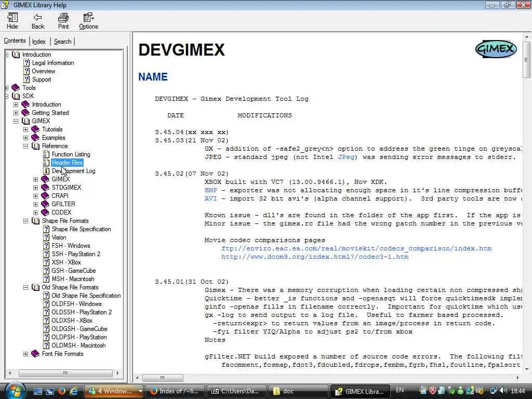The image size is (532, 399).
Task: Open the Legal Information topic
Action: click(52, 63)
